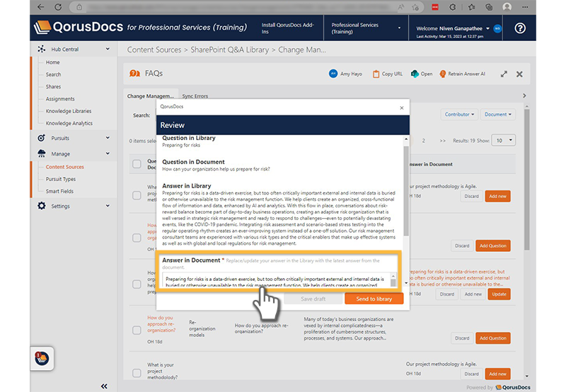Open the Contributor filter dropdown
Viewport: 566px width, 392px height.
point(459,115)
